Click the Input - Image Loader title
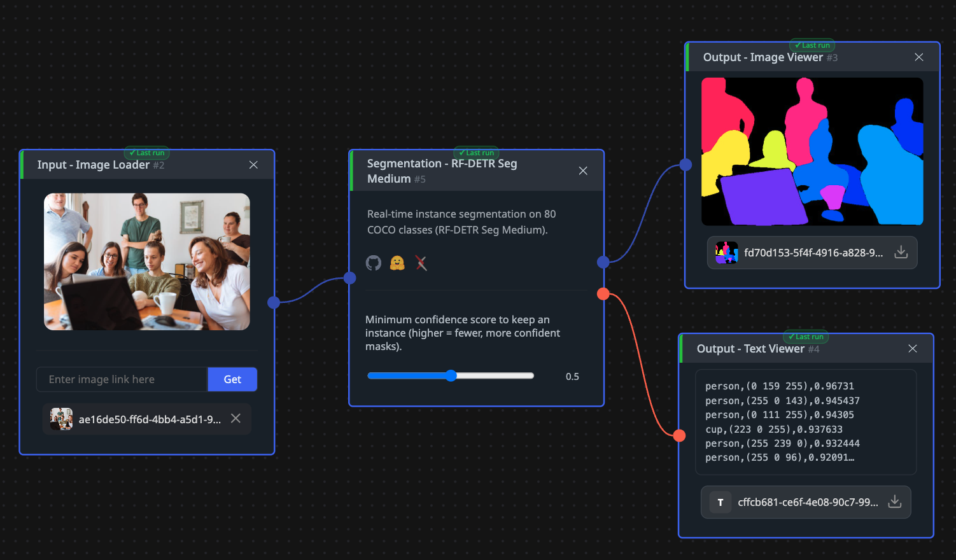Image resolution: width=956 pixels, height=560 pixels. pos(94,165)
